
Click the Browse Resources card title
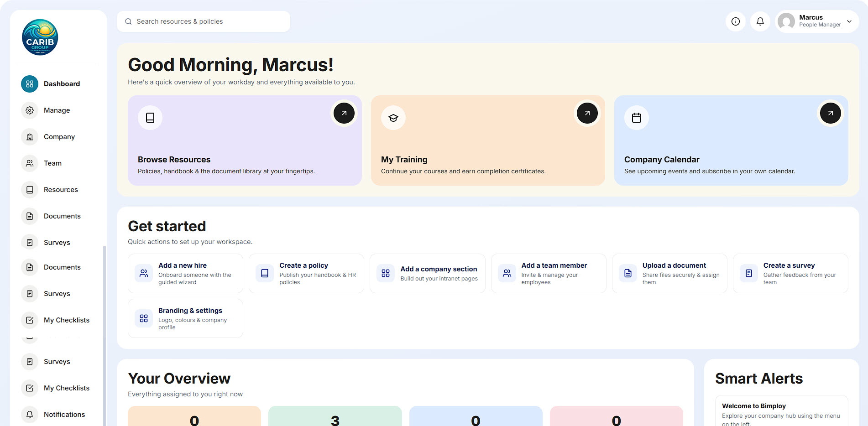pyautogui.click(x=174, y=160)
